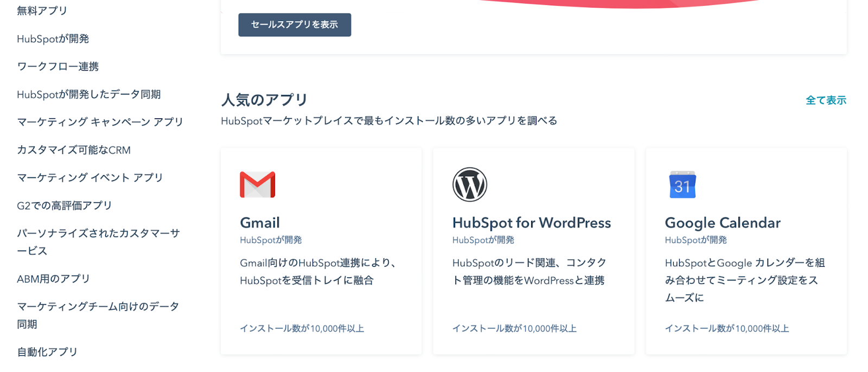Click the WordPress logo icon

point(470,184)
